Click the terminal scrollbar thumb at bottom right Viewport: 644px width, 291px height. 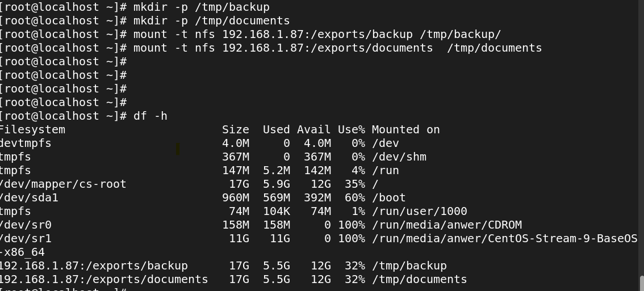pos(642,284)
